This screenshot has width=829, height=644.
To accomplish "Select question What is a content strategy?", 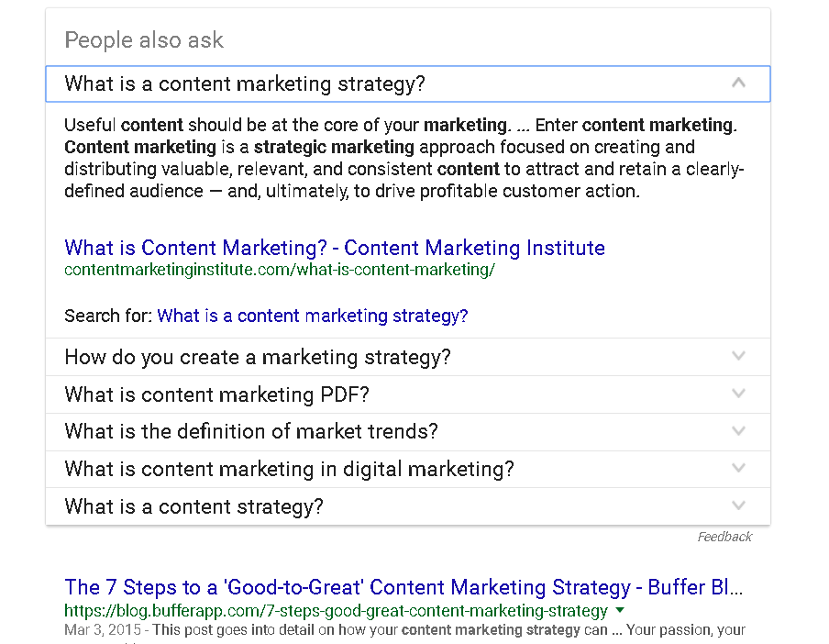I will [x=193, y=506].
